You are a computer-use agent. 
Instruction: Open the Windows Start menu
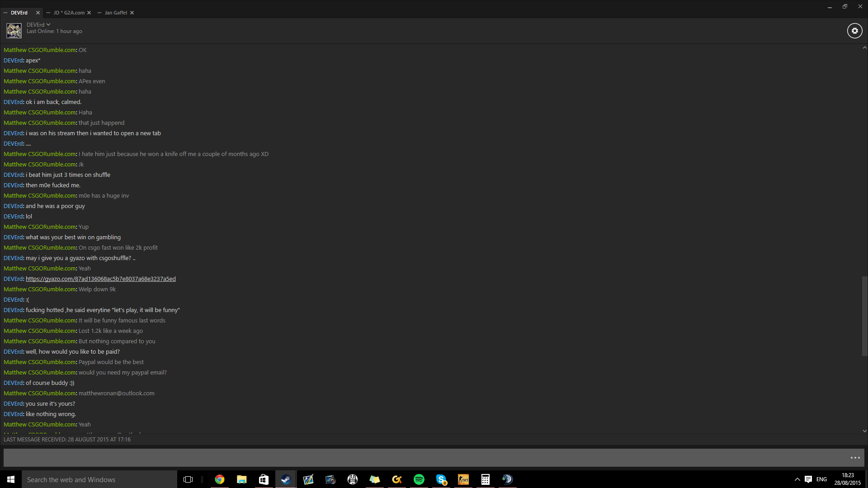(11, 479)
